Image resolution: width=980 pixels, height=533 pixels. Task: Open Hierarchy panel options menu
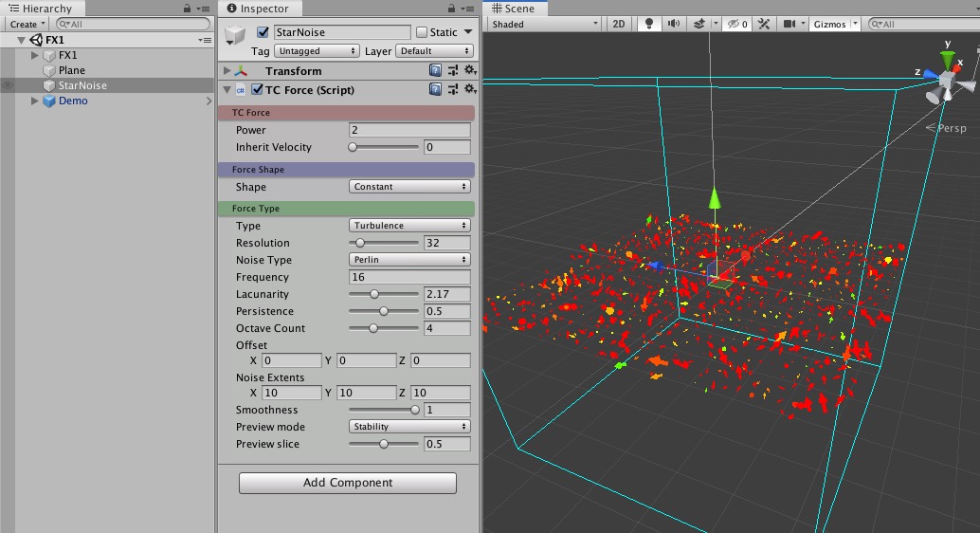203,9
